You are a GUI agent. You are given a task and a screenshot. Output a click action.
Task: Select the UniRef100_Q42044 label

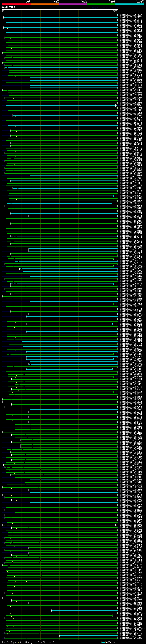pos(131,27)
